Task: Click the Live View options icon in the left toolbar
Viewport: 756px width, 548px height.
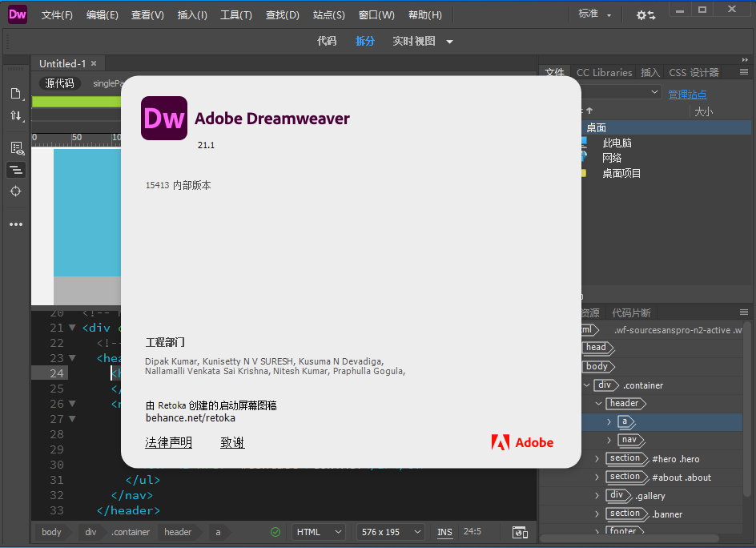Action: point(16,148)
